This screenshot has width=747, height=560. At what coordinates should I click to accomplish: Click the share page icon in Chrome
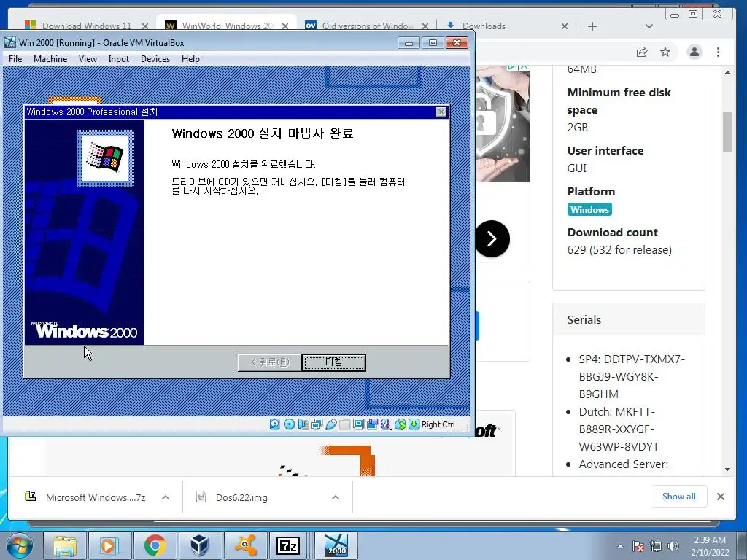(642, 52)
